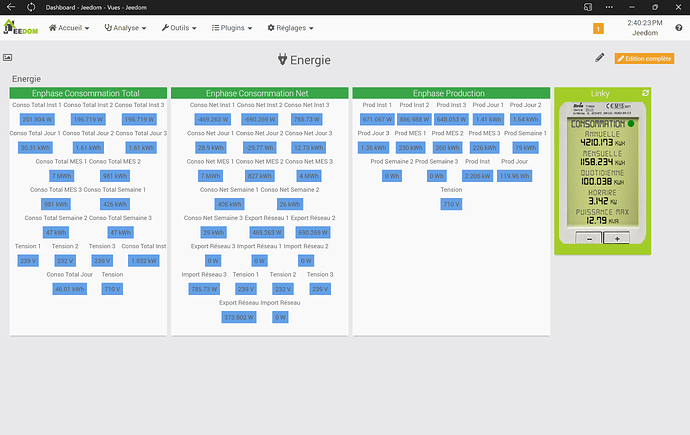Open the orange notification counter badge
The width and height of the screenshot is (690, 435).
pyautogui.click(x=598, y=29)
